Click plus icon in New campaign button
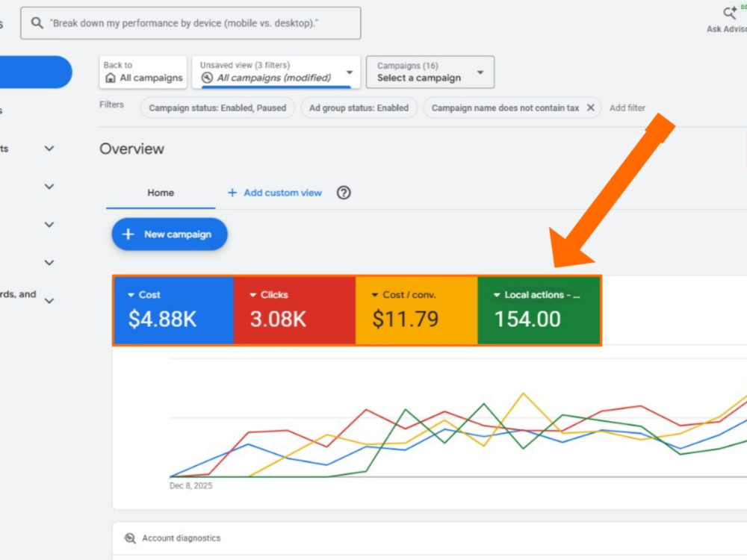The image size is (747, 560). tap(128, 234)
